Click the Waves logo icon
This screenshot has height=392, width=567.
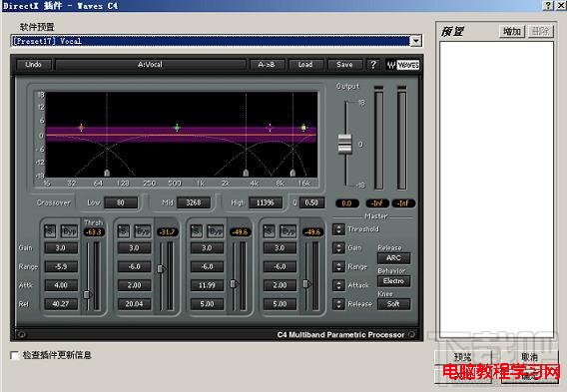(x=403, y=65)
